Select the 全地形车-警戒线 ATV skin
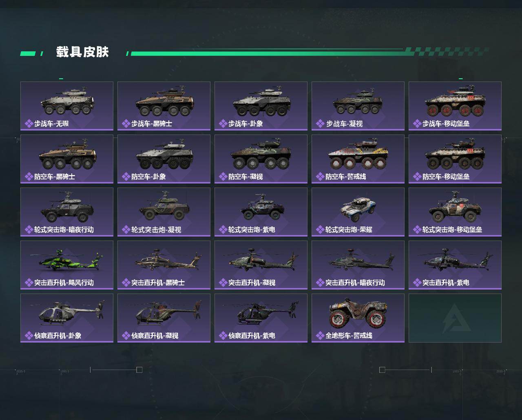Viewport: 522px width, 420px height. point(358,318)
